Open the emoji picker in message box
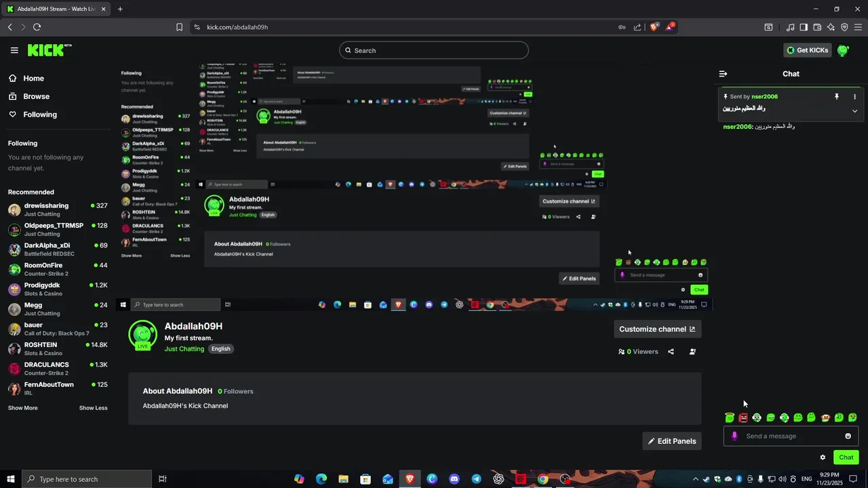868x488 pixels. pos(848,436)
